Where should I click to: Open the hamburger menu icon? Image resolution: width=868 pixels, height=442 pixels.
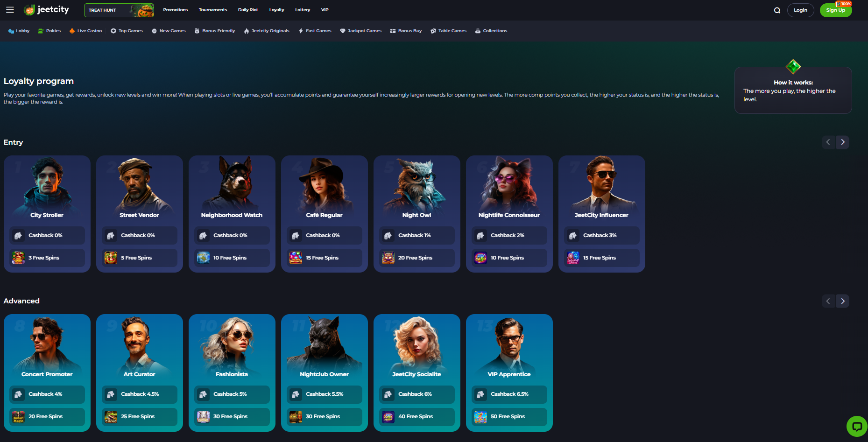click(x=10, y=10)
